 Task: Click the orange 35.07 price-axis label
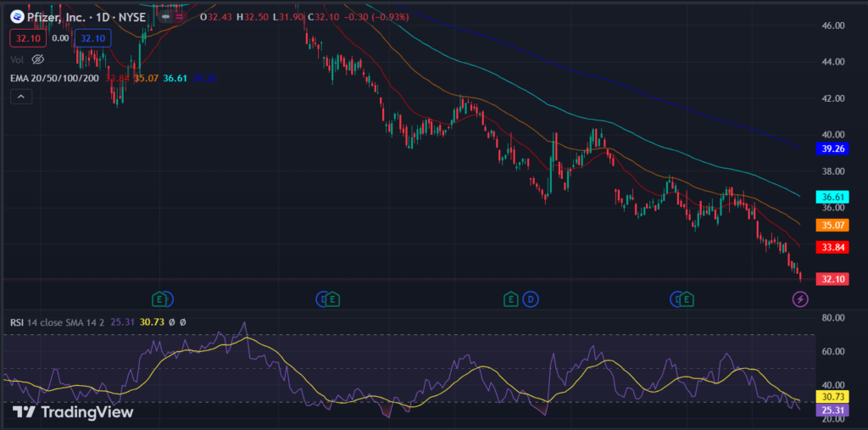[832, 225]
